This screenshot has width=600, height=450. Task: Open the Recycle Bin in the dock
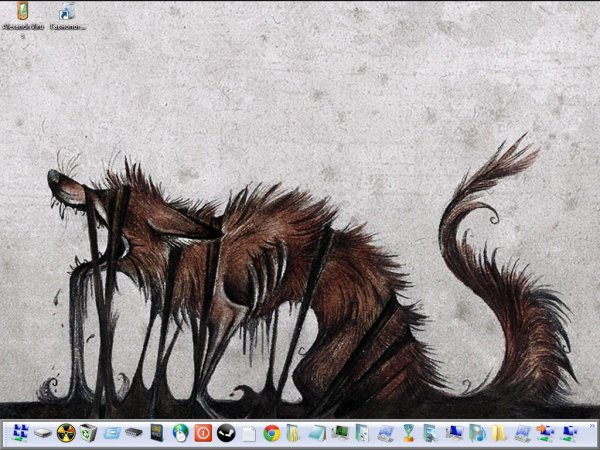[88, 433]
